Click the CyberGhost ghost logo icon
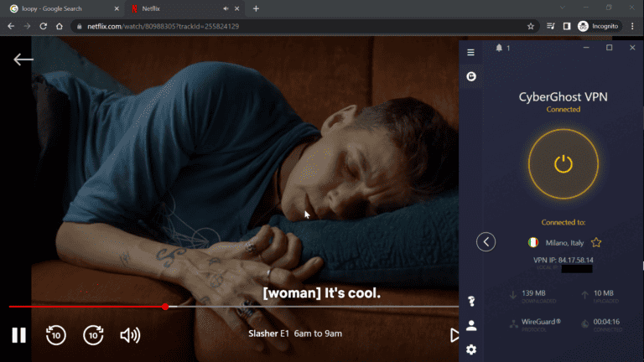The image size is (644, 362). click(x=471, y=76)
